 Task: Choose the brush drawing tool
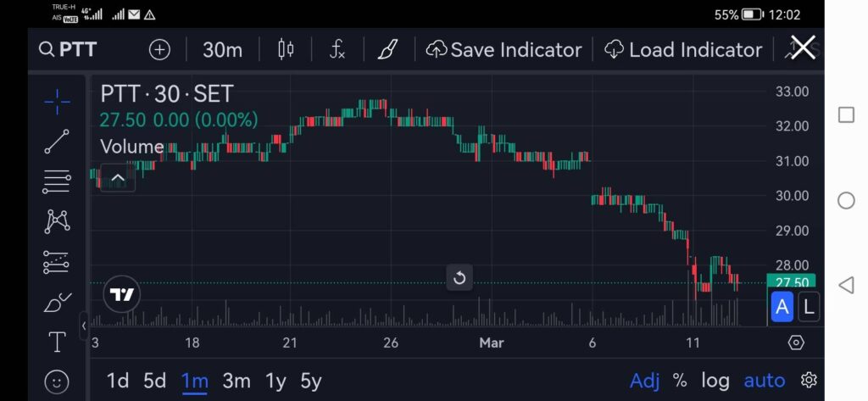coord(57,301)
